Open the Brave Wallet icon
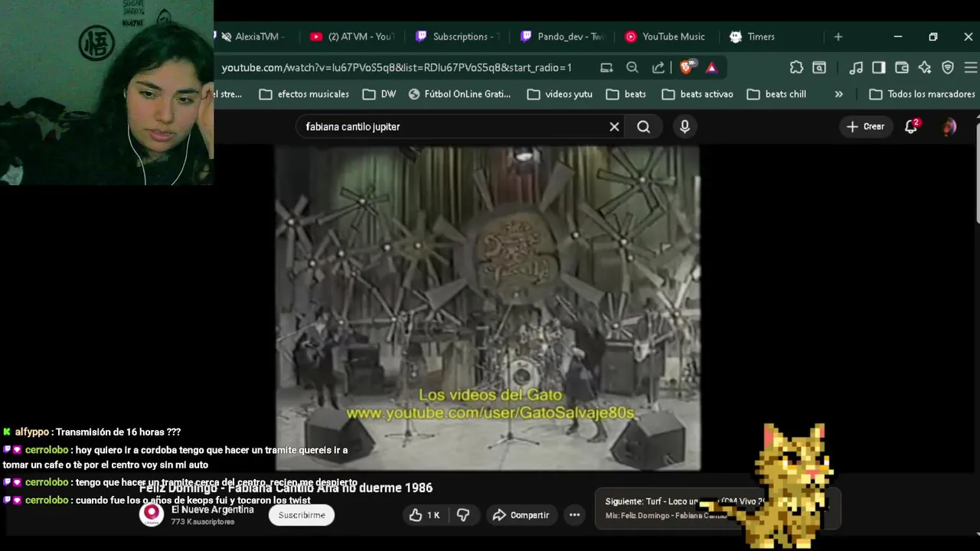The width and height of the screenshot is (980, 551). coord(902,67)
